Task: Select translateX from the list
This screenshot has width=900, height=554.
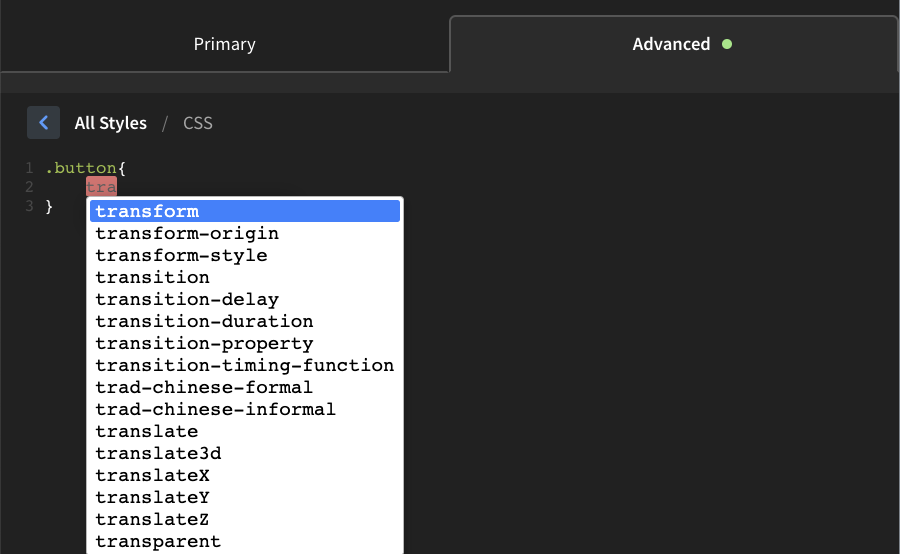Action: click(245, 475)
